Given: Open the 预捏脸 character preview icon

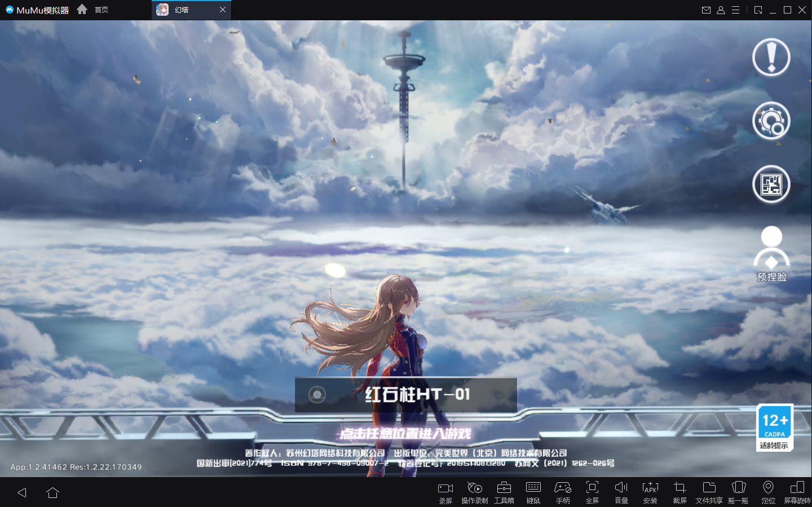Looking at the screenshot, I should (771, 253).
